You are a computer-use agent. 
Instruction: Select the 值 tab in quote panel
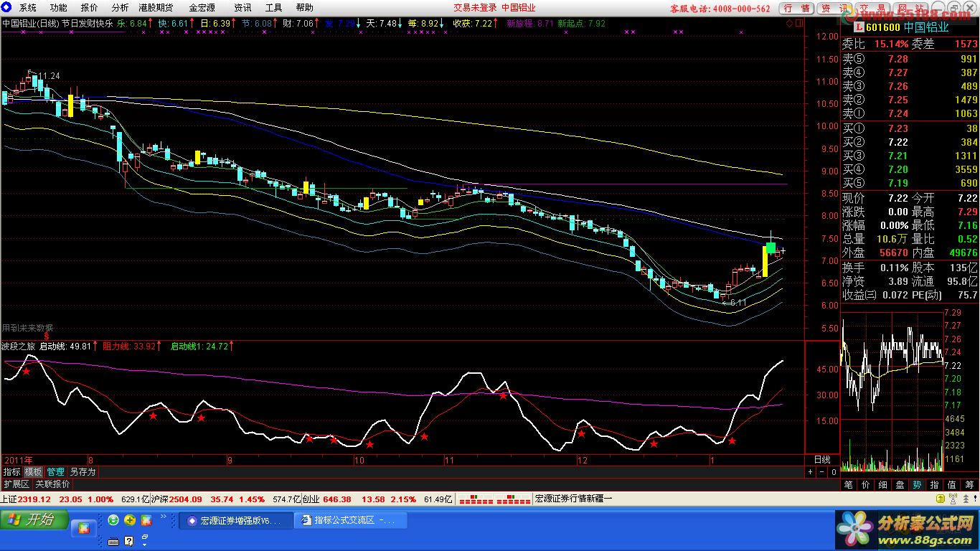click(x=951, y=485)
